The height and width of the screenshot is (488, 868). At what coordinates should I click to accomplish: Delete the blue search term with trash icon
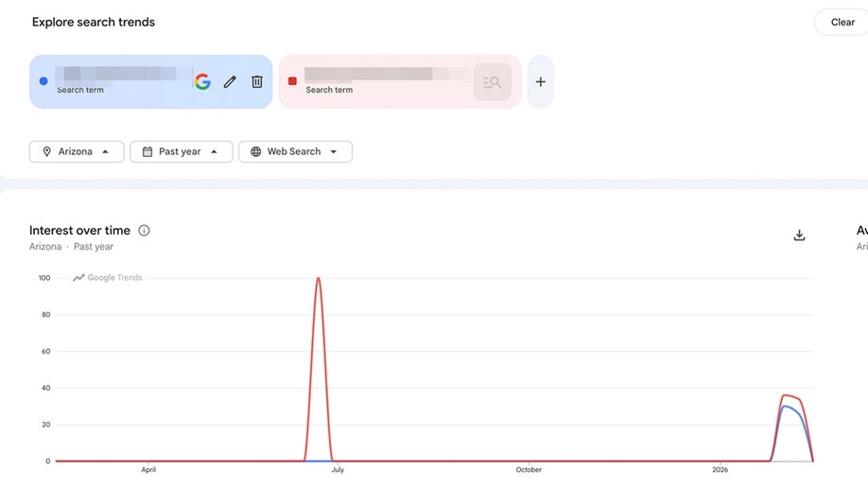[257, 82]
